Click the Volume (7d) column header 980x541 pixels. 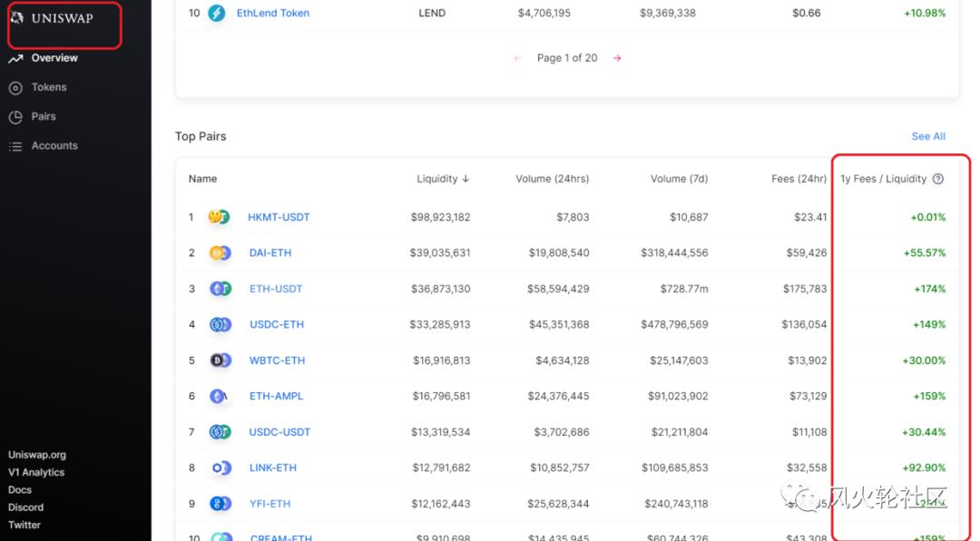click(x=679, y=179)
